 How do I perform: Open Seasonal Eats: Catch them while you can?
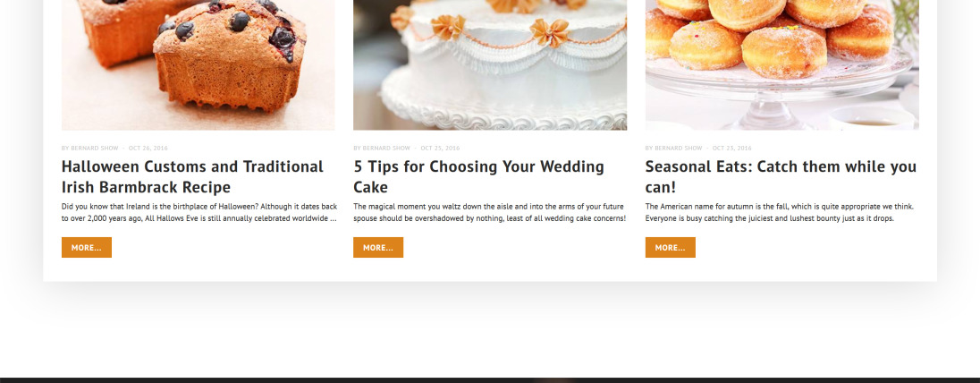pos(781,176)
